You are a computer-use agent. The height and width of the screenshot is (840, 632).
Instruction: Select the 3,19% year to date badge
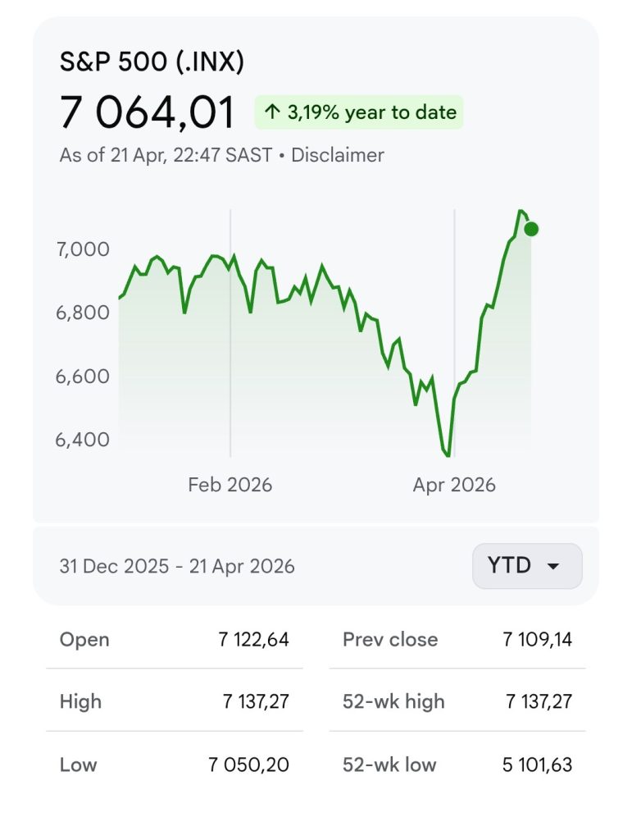point(359,112)
